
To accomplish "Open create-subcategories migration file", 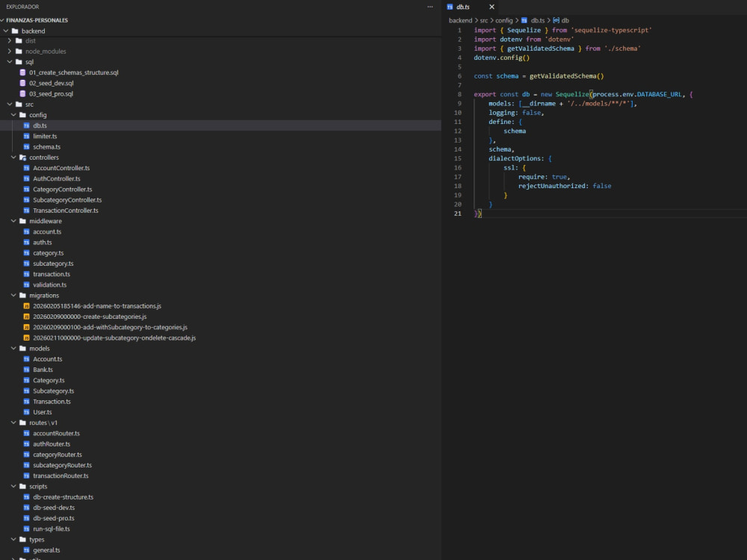I will (x=90, y=317).
